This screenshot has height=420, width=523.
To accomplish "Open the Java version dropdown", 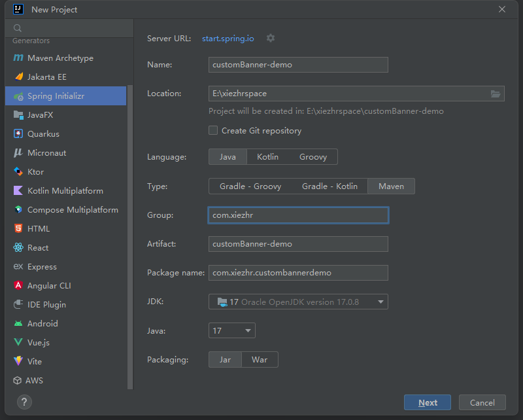I will tap(232, 330).
